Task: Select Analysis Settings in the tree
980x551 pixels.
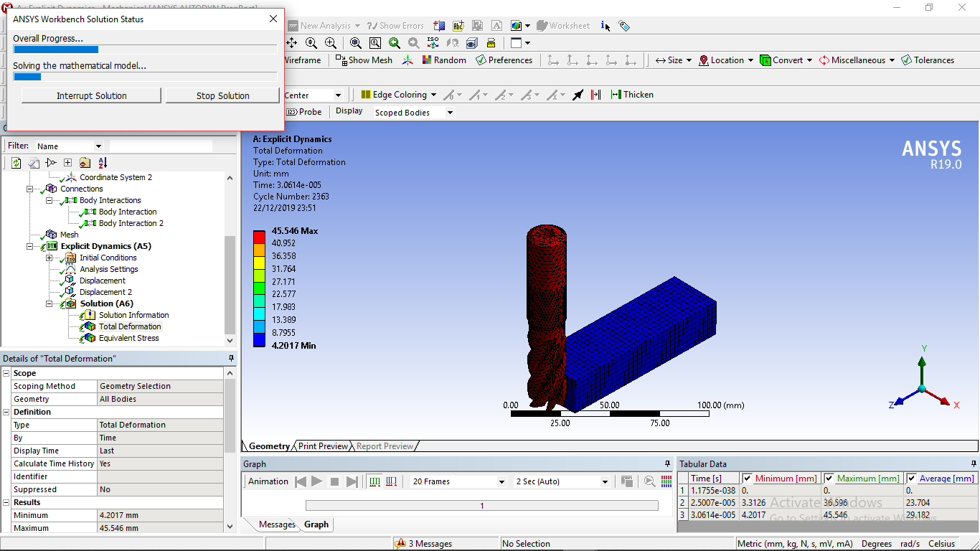Action: 108,269
